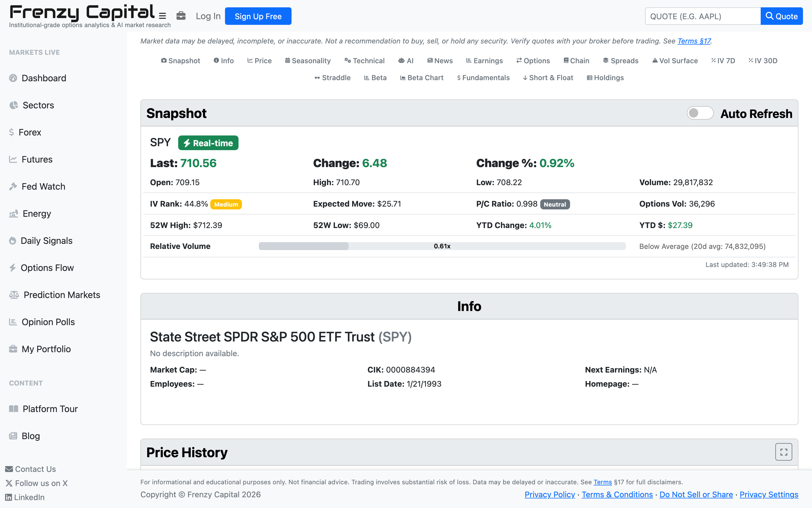Click the Energy industry icon
The height and width of the screenshot is (508, 812).
tap(14, 214)
